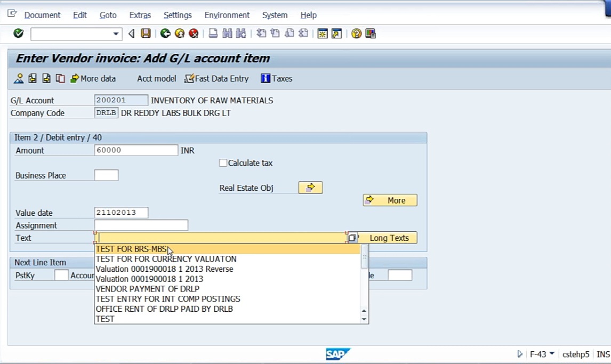Click the Print icon in toolbar
Image resolution: width=611 pixels, height=364 pixels.
pyautogui.click(x=213, y=34)
